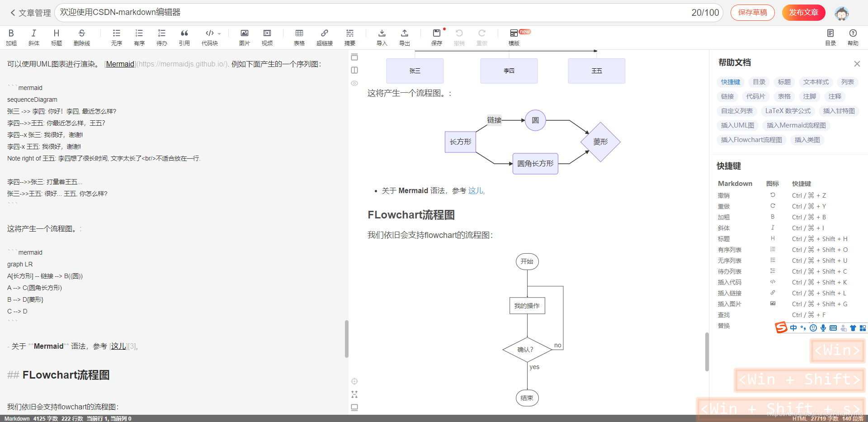
Task: Select the 注脚 help tag
Action: click(810, 96)
